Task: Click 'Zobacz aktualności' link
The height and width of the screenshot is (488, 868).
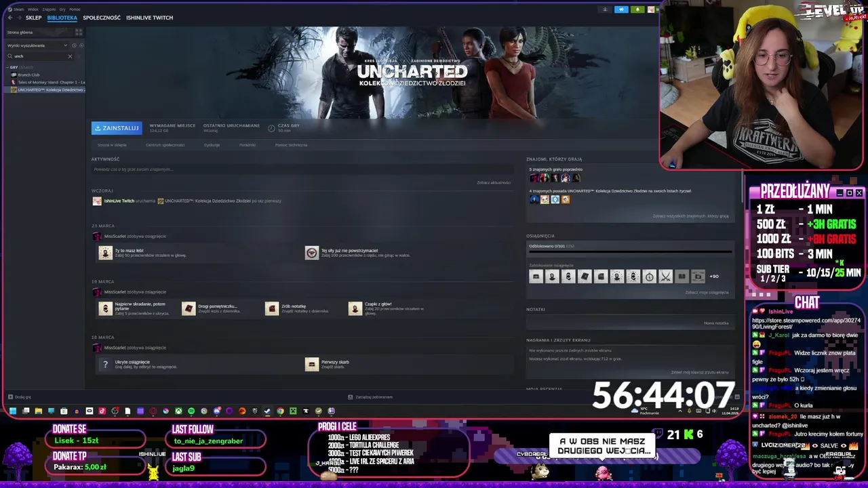Action: click(x=493, y=182)
